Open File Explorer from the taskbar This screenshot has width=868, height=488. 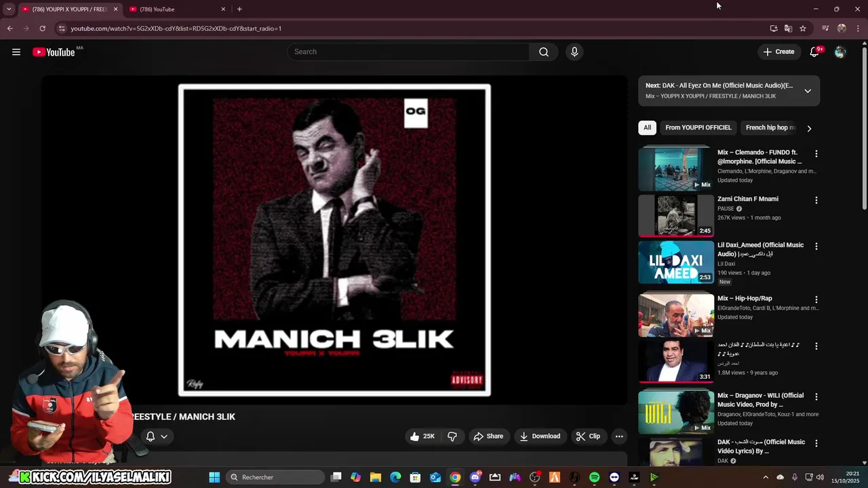[376, 477]
